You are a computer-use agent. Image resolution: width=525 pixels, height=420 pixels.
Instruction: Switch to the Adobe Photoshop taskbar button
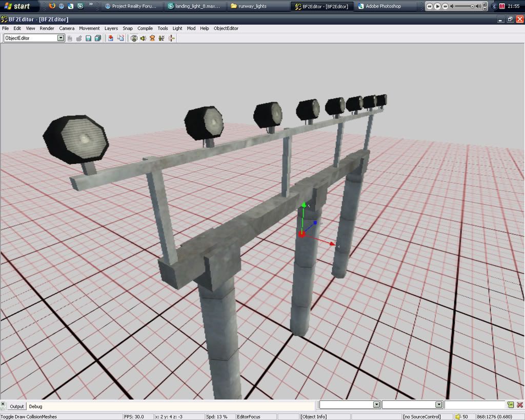point(382,6)
